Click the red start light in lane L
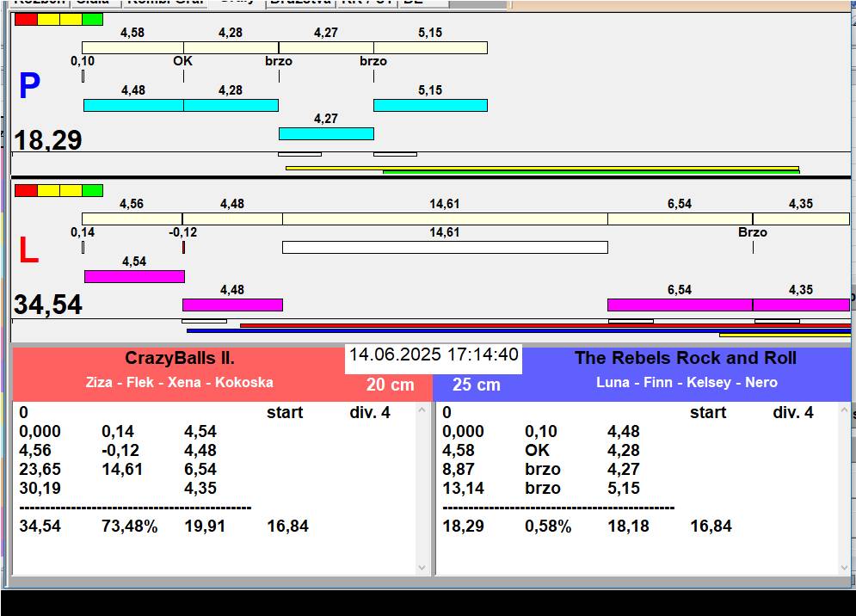This screenshot has width=856, height=616. pos(26,190)
